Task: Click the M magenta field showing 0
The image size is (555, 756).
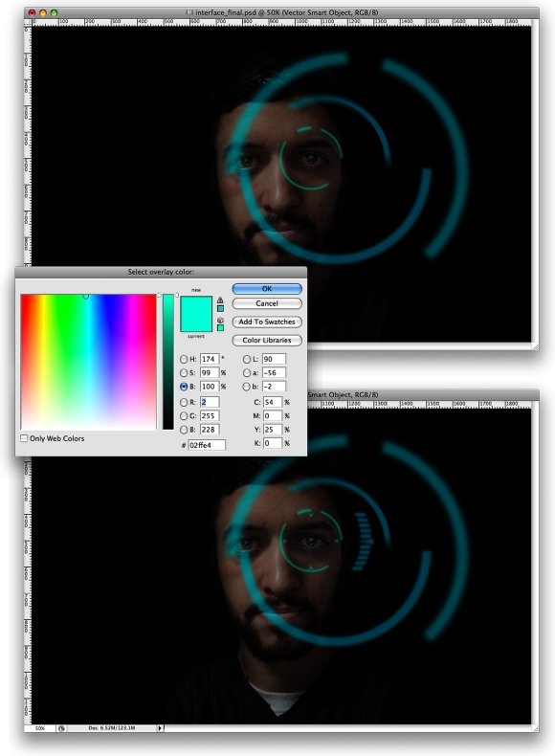Action: [x=273, y=415]
